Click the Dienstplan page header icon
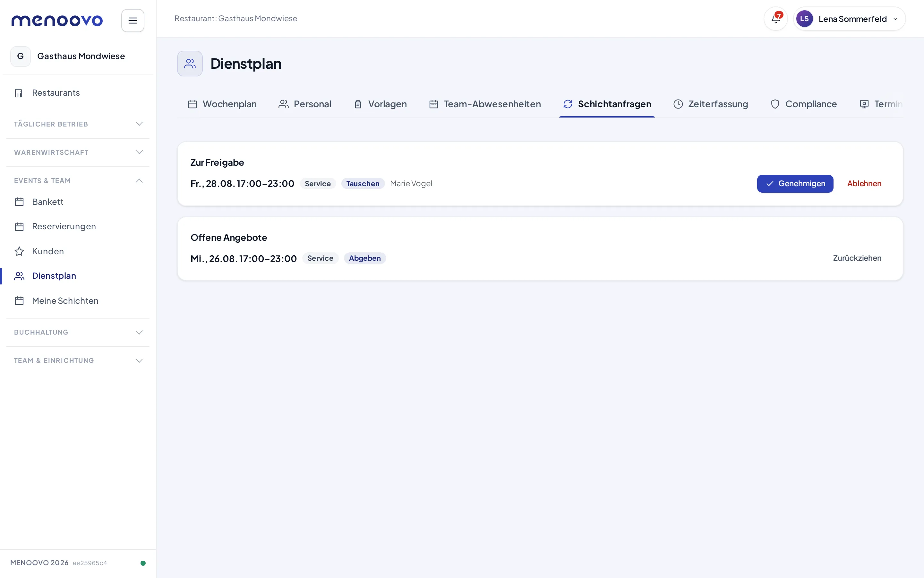 (x=190, y=64)
